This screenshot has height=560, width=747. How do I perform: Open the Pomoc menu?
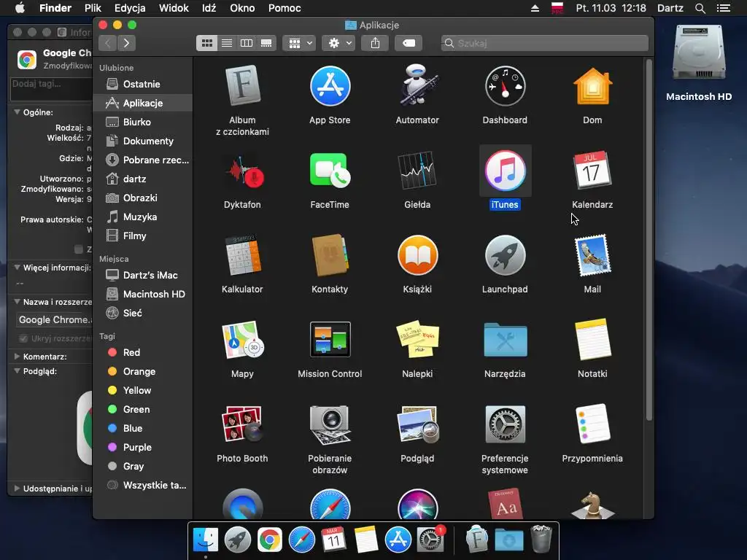(285, 8)
